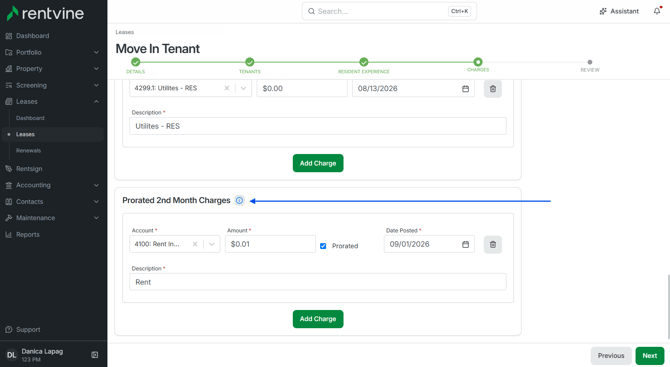Click the Accounting sidebar icon
Viewport: 670px width, 367px height.
click(9, 185)
